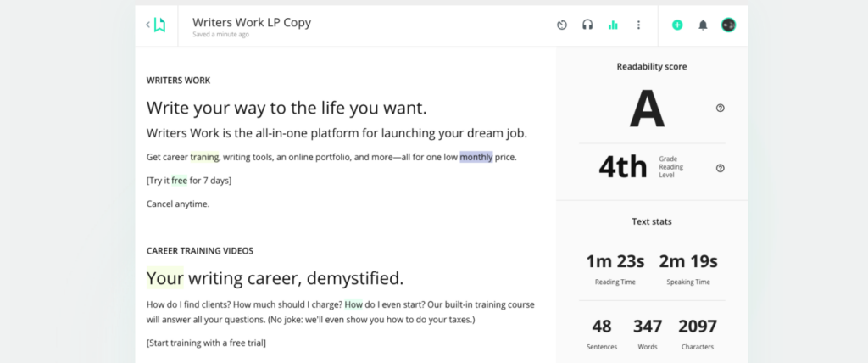Place cursor in '[Start training with a free trial]' line

tap(206, 343)
